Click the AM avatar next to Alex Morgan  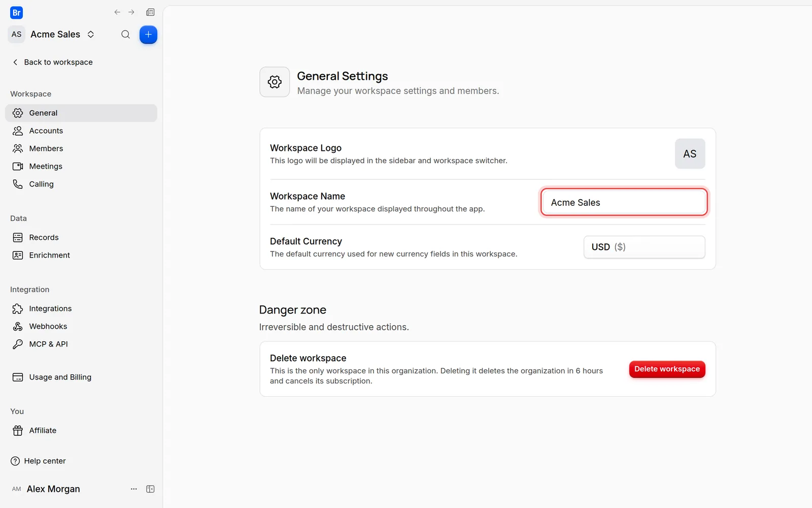pos(17,489)
